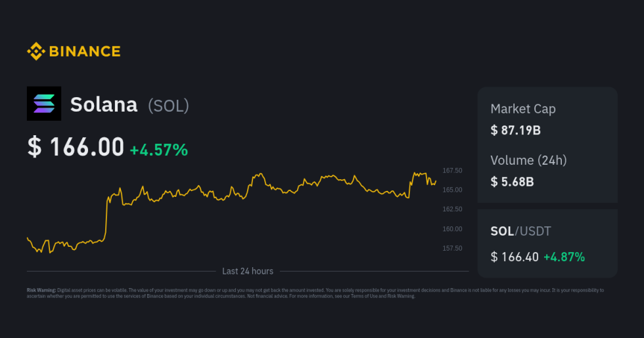Image resolution: width=644 pixels, height=338 pixels.
Task: Click the Last 24 hours caption
Action: [248, 271]
